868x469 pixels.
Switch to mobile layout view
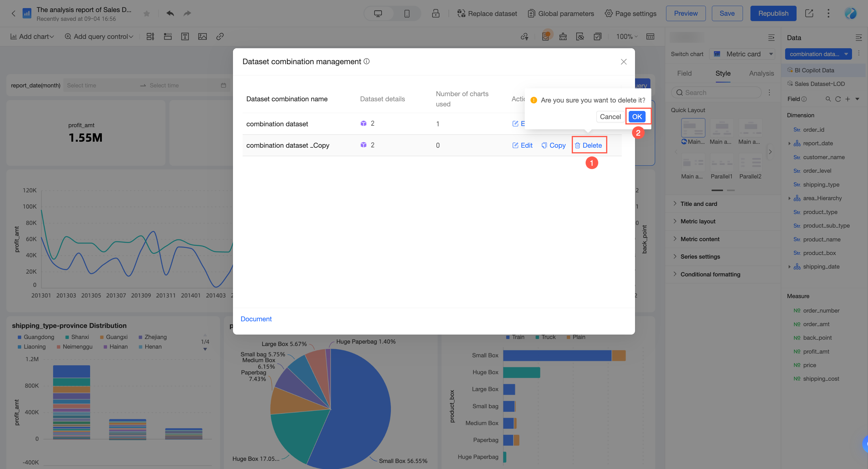[x=407, y=14]
